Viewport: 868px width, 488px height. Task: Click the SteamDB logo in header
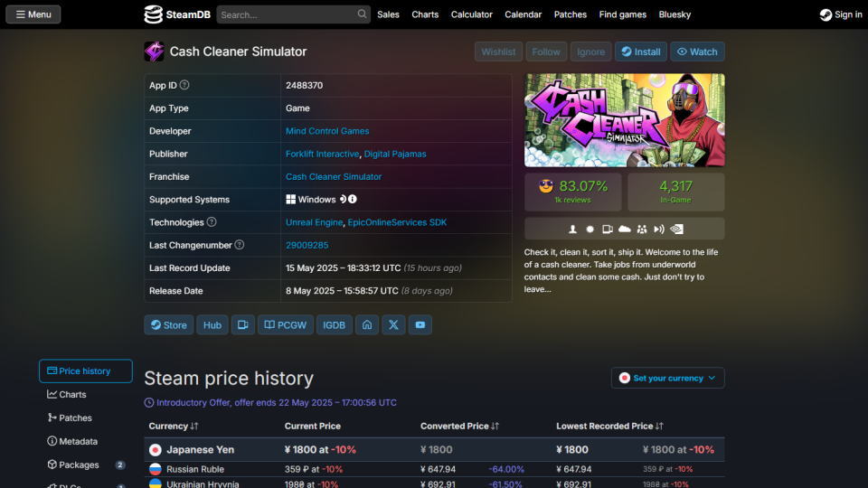[177, 14]
